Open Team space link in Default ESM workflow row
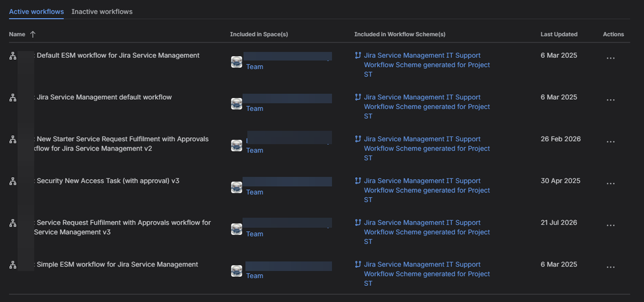 (255, 67)
